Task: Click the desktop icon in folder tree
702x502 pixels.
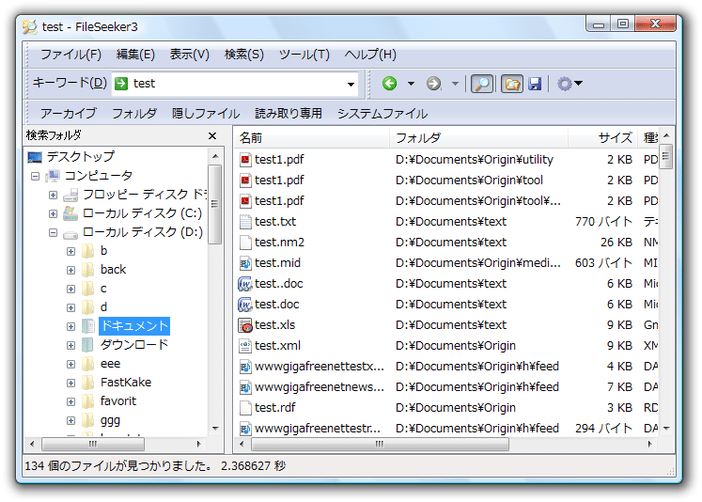Action: click(34, 157)
